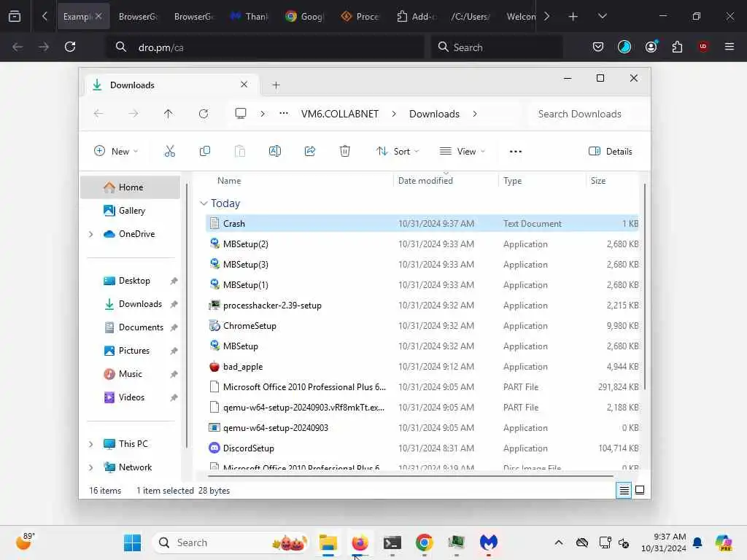The height and width of the screenshot is (560, 747).
Task: Toggle the Details pane button
Action: (611, 152)
